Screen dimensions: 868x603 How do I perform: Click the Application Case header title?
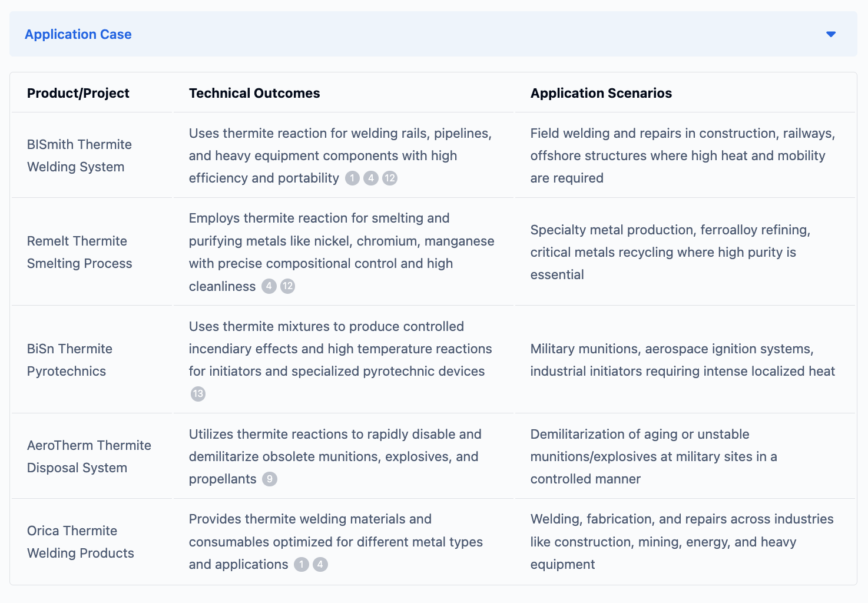click(x=78, y=34)
